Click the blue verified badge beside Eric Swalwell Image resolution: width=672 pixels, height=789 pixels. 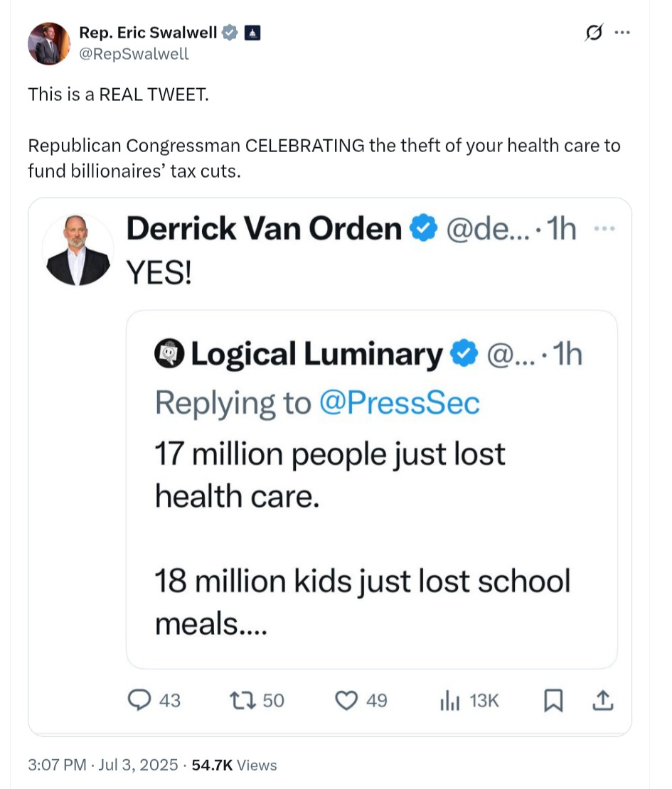230,32
